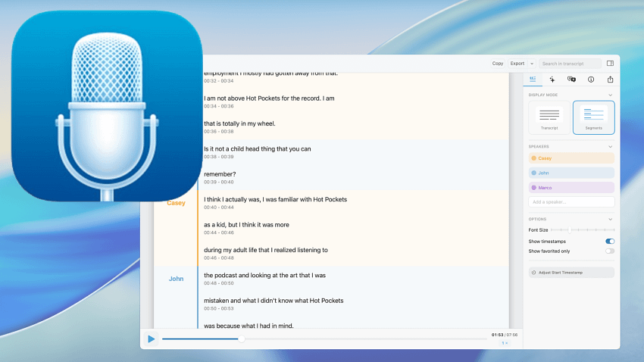Click John speaker label in transcript

pos(176,279)
